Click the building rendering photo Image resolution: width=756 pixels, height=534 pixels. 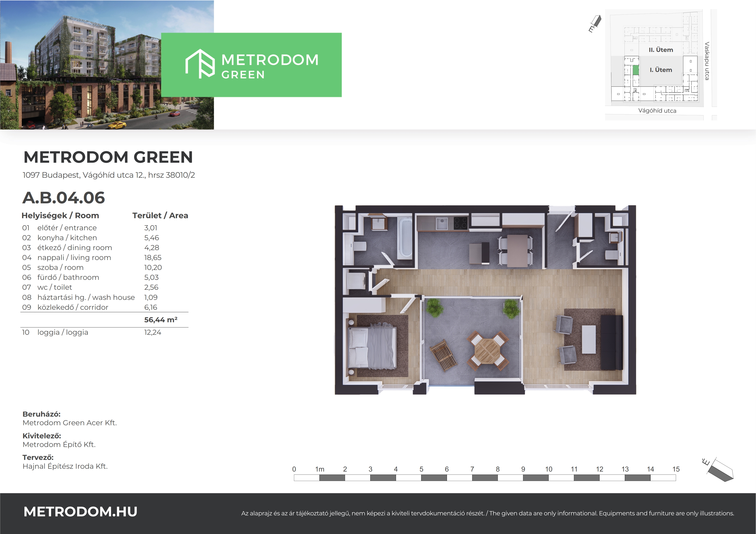[107, 65]
